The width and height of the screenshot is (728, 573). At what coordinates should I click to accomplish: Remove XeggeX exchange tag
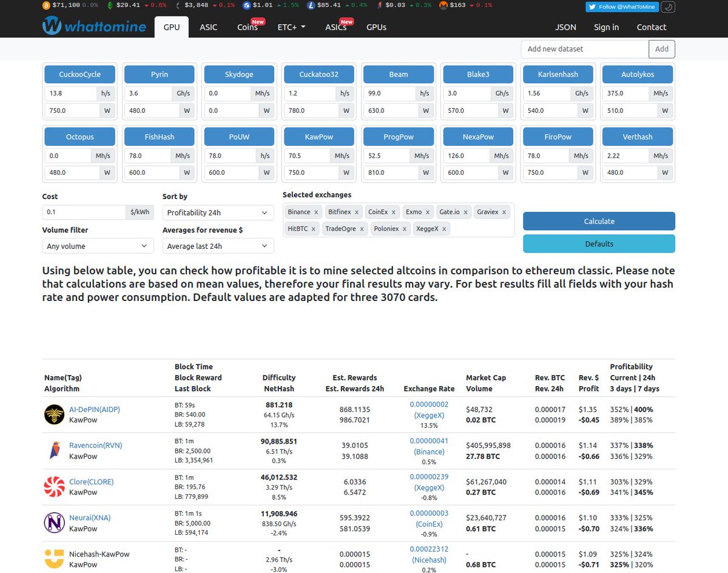pos(444,229)
